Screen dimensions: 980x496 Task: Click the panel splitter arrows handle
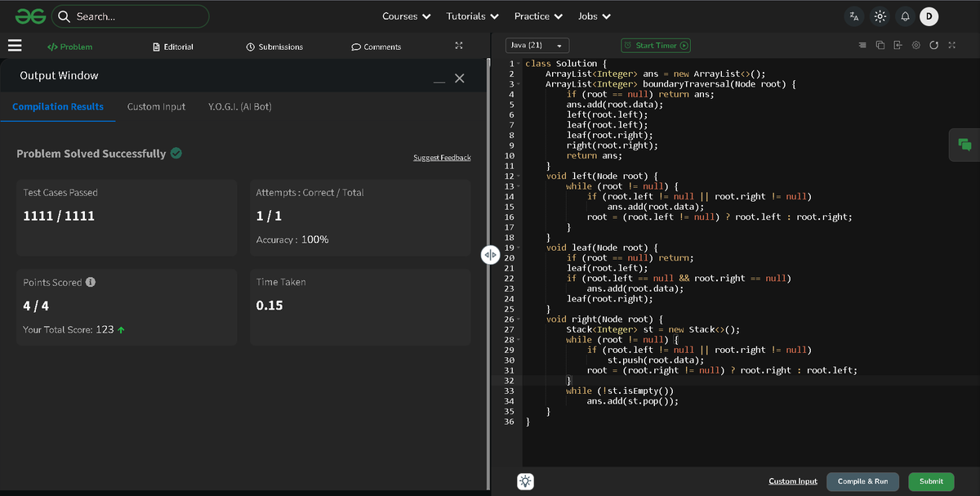tap(490, 255)
